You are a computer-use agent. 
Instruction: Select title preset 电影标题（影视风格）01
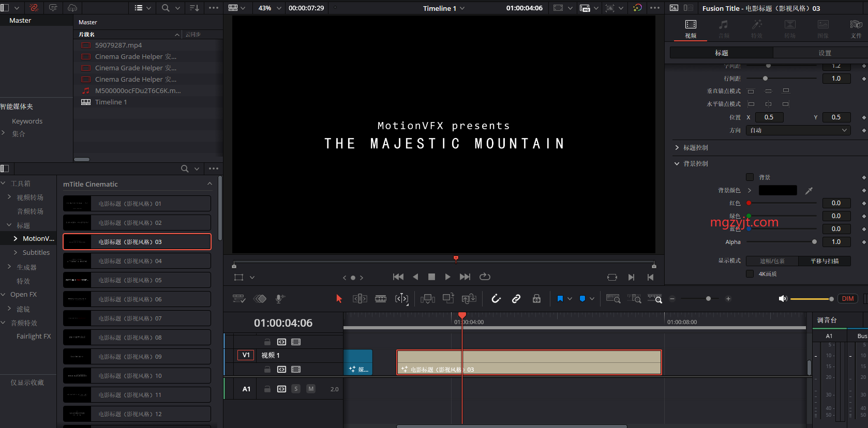[137, 204]
